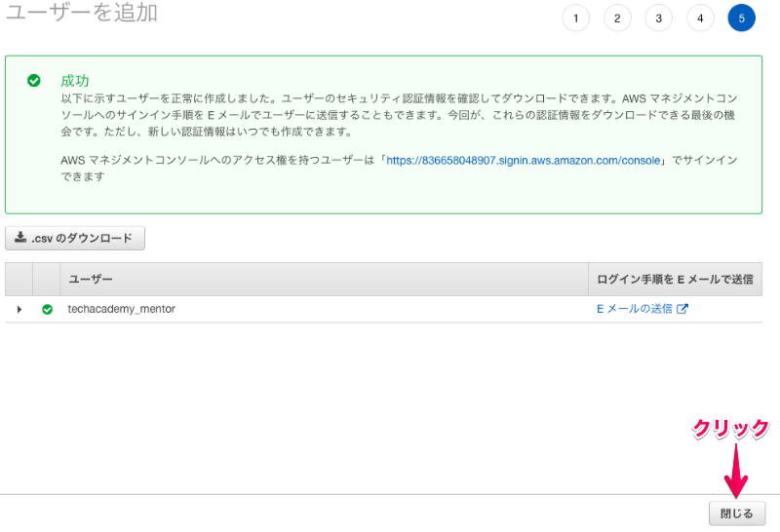Expand the techacademy_mentor row details

click(x=19, y=310)
